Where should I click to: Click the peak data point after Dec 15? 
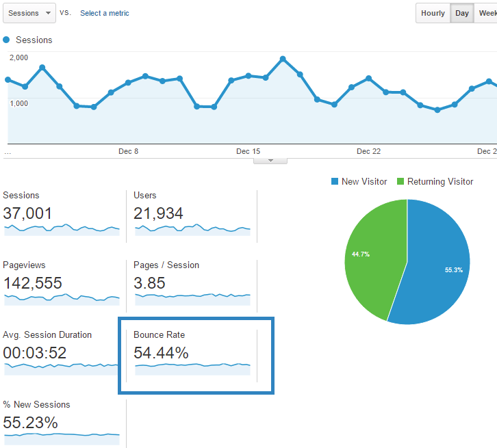coord(283,60)
